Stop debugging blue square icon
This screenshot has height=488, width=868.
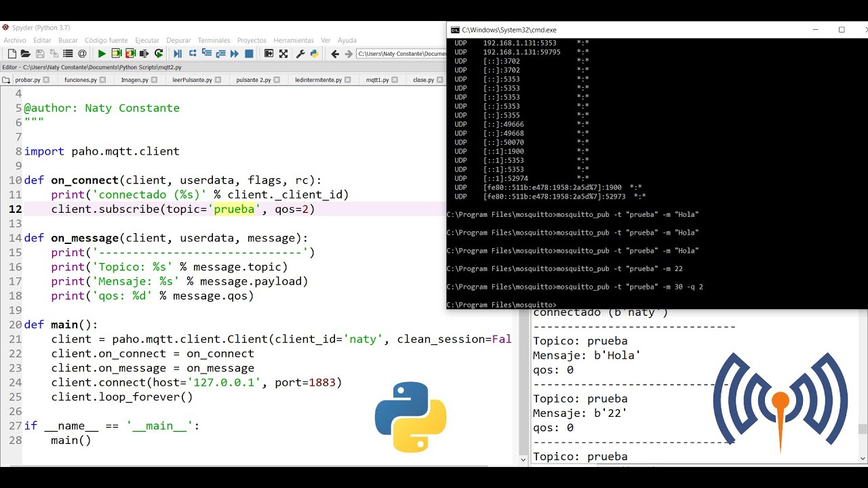(249, 54)
